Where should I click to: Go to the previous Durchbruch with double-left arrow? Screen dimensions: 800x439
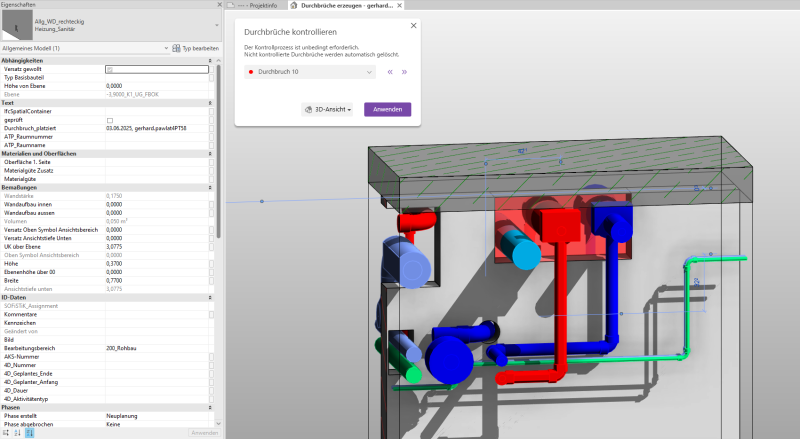391,72
